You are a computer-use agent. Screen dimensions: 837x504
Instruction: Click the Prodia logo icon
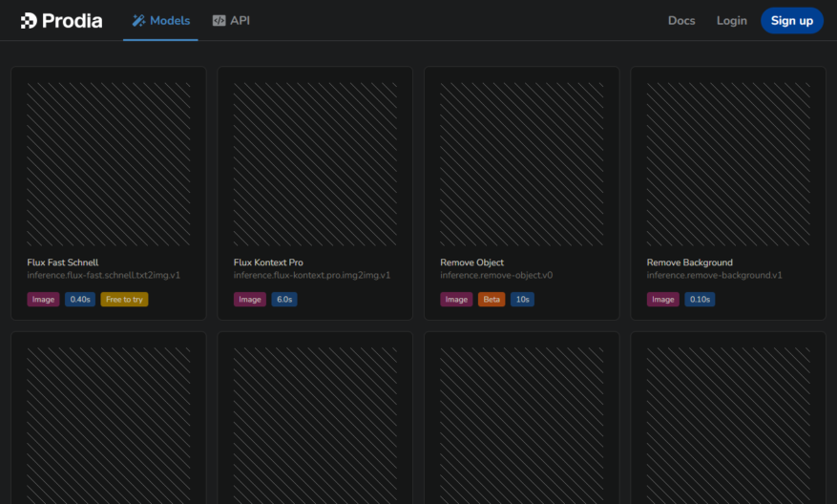(29, 21)
